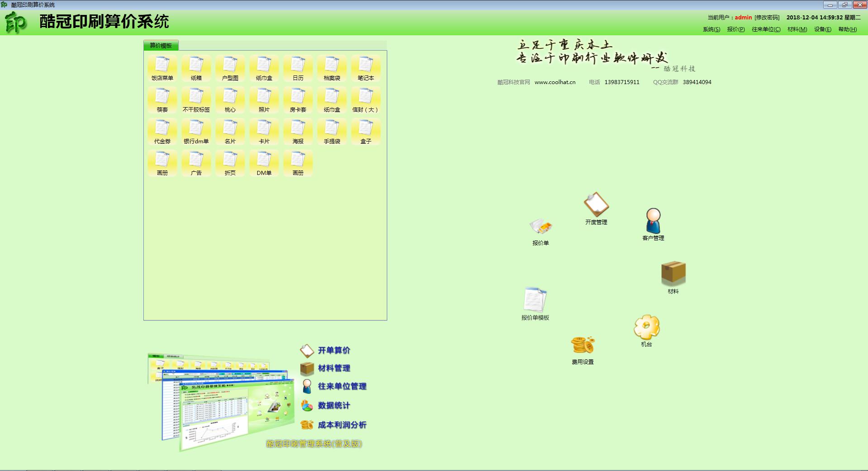Screen dimensions: 868x471
Task: Select the 名片 template icon
Action: (x=230, y=132)
